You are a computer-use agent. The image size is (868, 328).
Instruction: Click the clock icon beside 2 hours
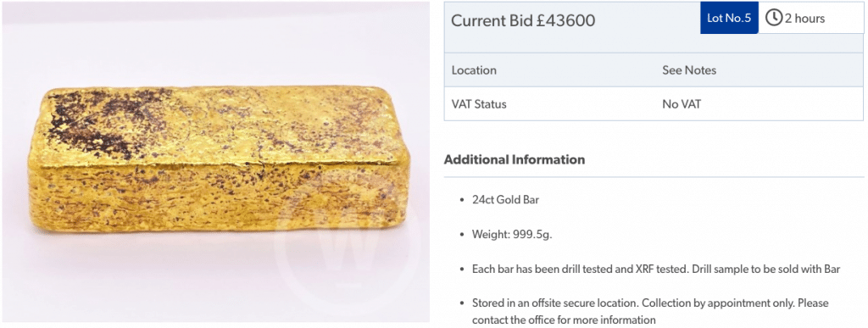coord(773,18)
